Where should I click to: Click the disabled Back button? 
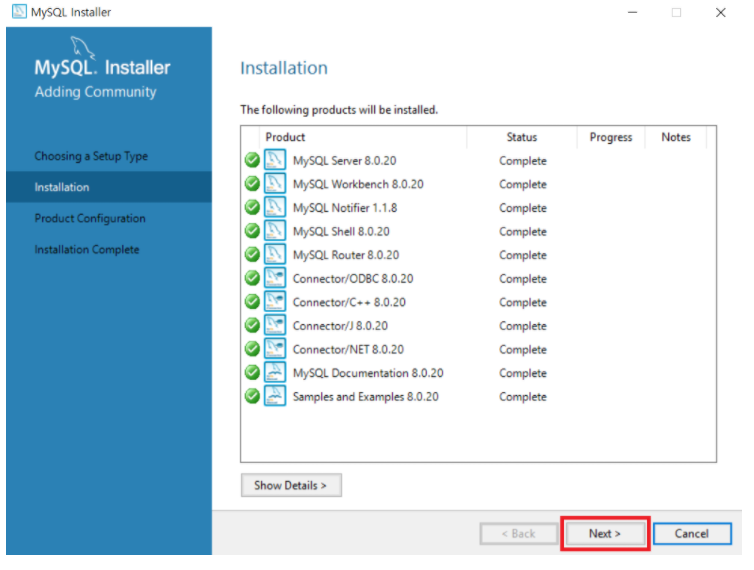(x=518, y=533)
